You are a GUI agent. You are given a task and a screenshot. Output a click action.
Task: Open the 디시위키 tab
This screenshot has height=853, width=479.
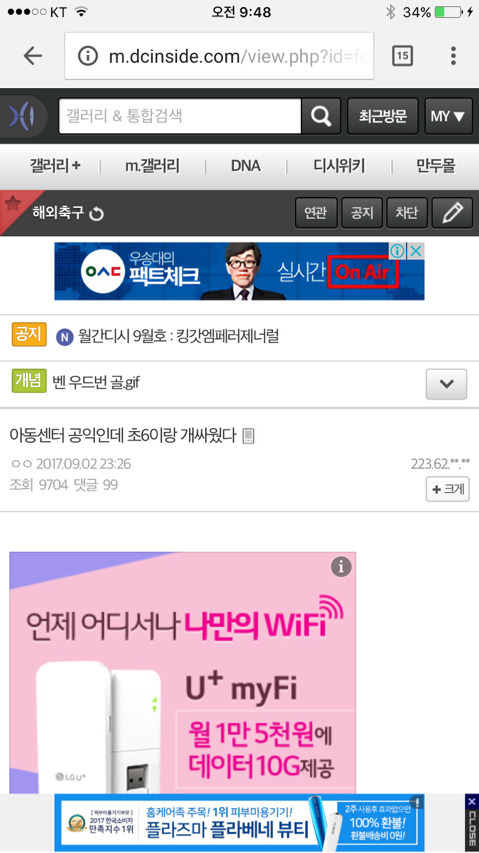point(339,166)
